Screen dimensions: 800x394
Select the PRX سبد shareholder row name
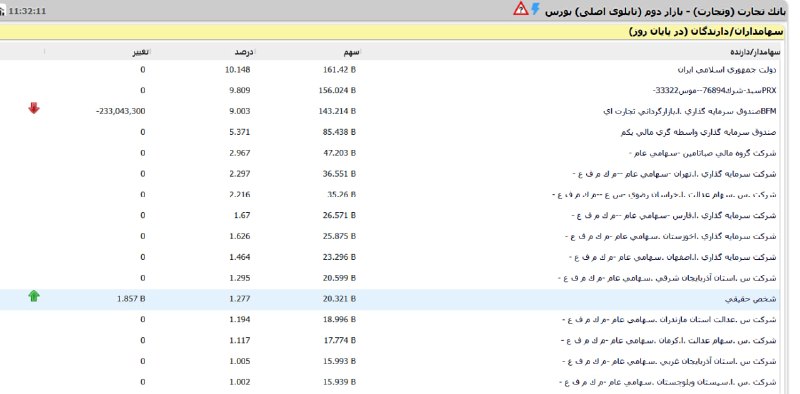tap(715, 91)
